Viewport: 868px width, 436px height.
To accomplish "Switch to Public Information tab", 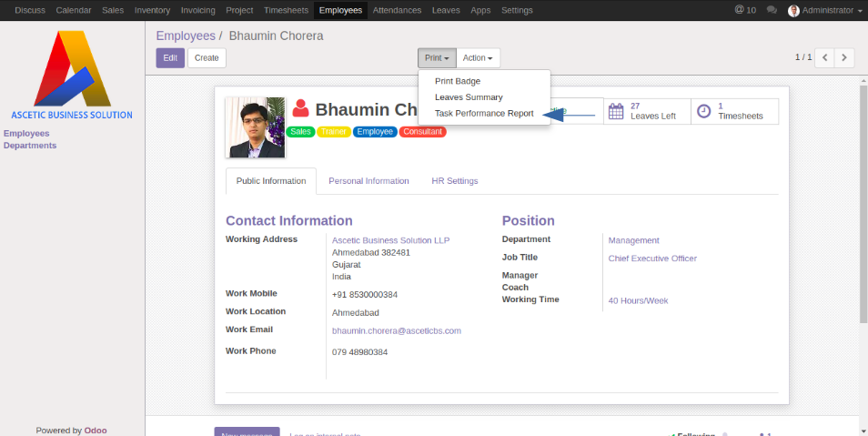I will click(x=271, y=180).
